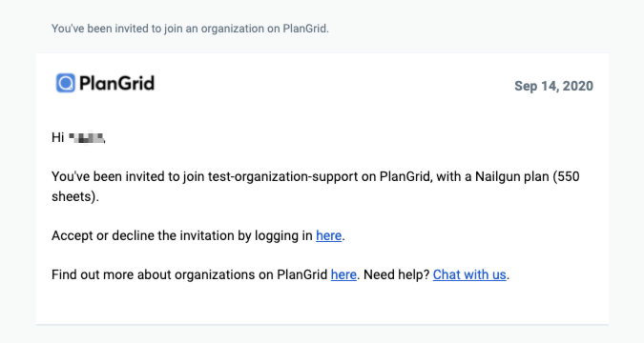
Task: Click the blue PlanGrid logo icon
Action: point(65,83)
